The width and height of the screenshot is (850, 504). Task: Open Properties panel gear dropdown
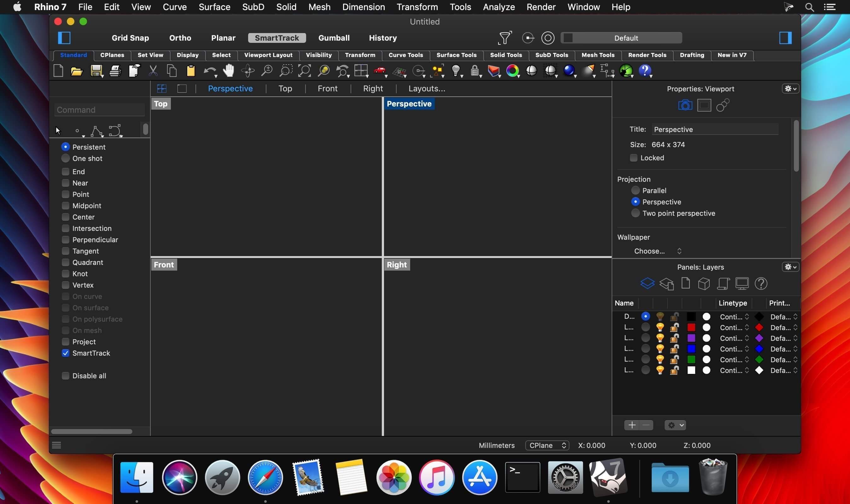tap(790, 89)
